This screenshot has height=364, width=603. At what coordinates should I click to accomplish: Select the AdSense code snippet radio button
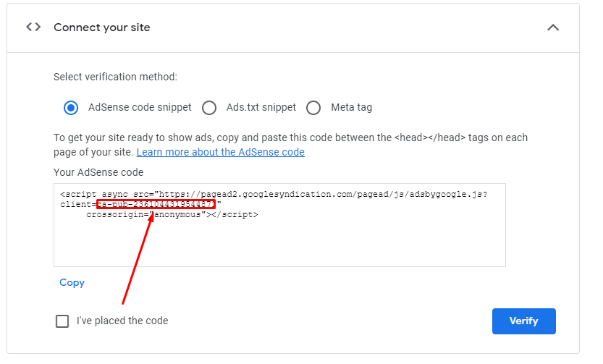(71, 108)
